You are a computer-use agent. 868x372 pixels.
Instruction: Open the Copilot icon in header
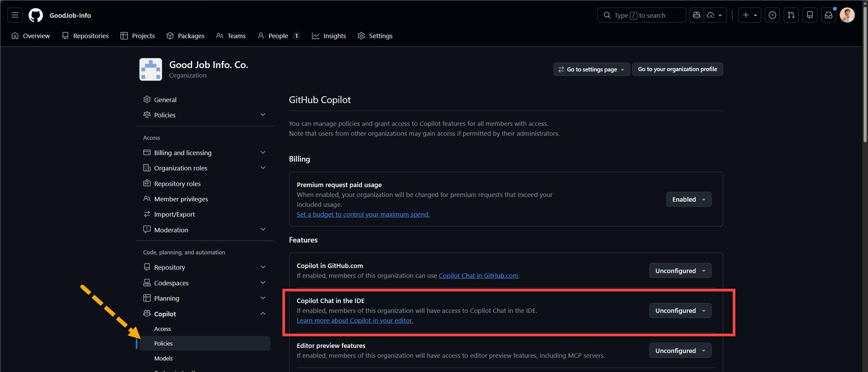pyautogui.click(x=696, y=15)
